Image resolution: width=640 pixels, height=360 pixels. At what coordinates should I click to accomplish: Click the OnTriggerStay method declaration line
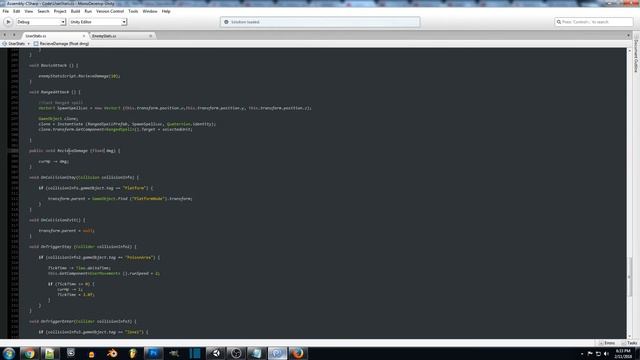click(83, 247)
